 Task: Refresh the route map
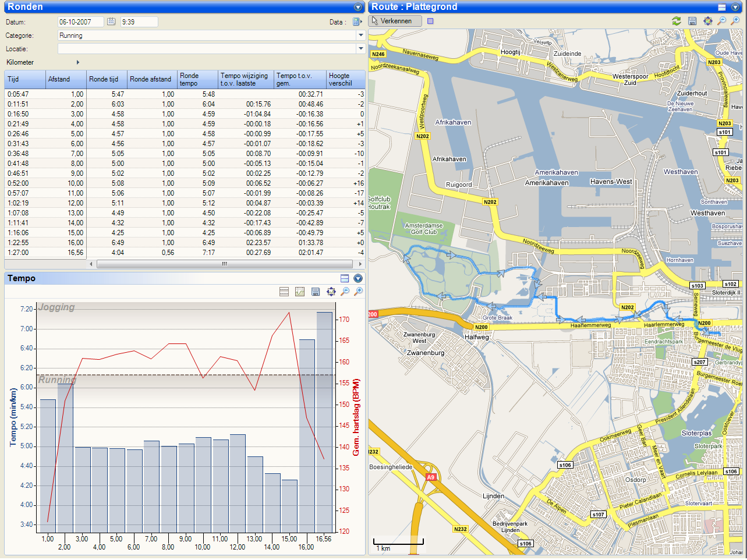pos(676,21)
